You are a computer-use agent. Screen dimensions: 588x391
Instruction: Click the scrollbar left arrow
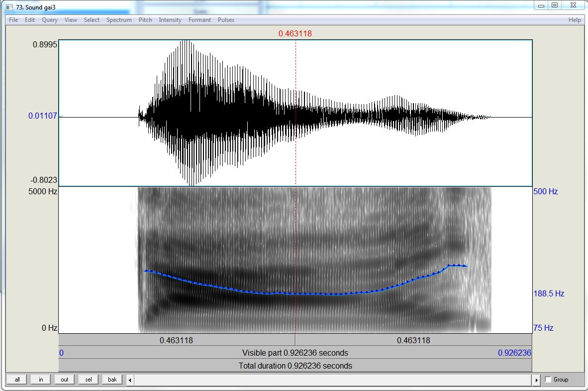tap(130, 380)
